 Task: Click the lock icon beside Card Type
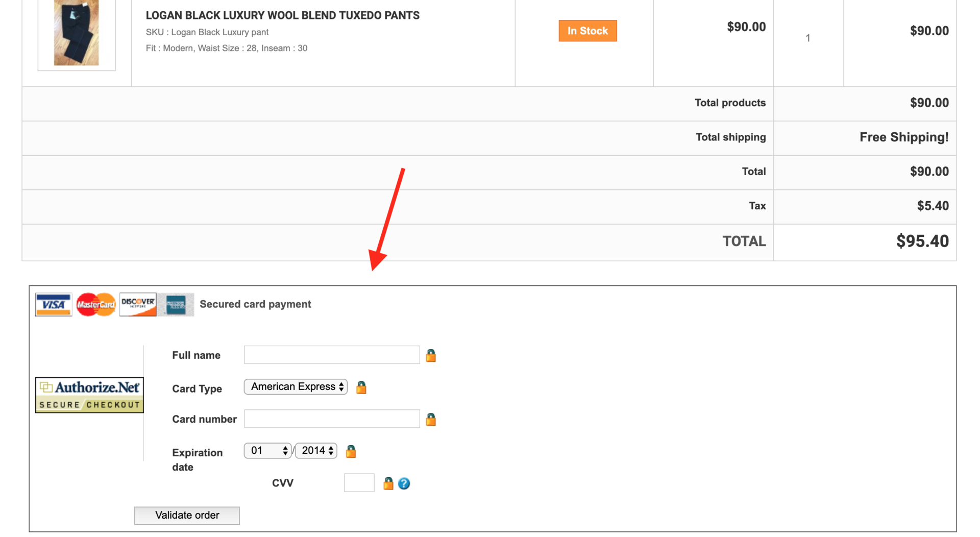coord(361,387)
